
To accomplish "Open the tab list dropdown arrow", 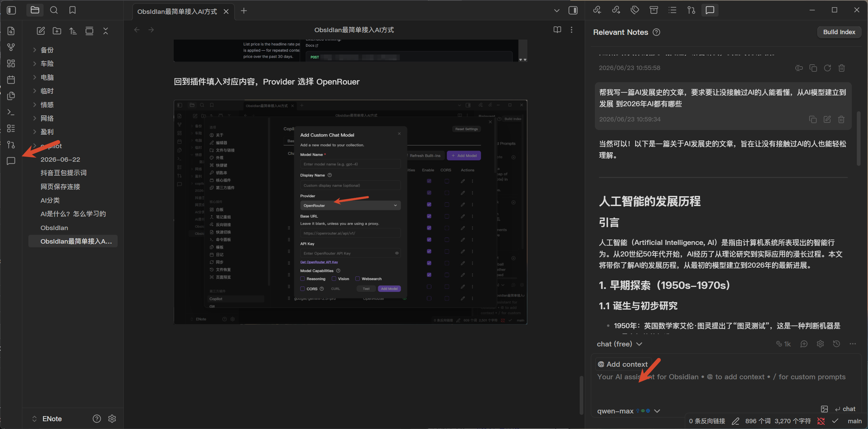I will click(x=557, y=10).
